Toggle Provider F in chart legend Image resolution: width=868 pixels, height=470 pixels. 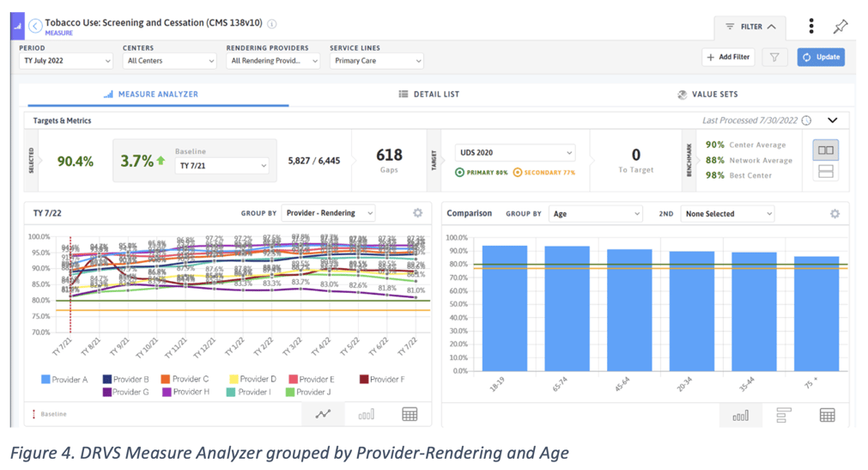(x=382, y=380)
